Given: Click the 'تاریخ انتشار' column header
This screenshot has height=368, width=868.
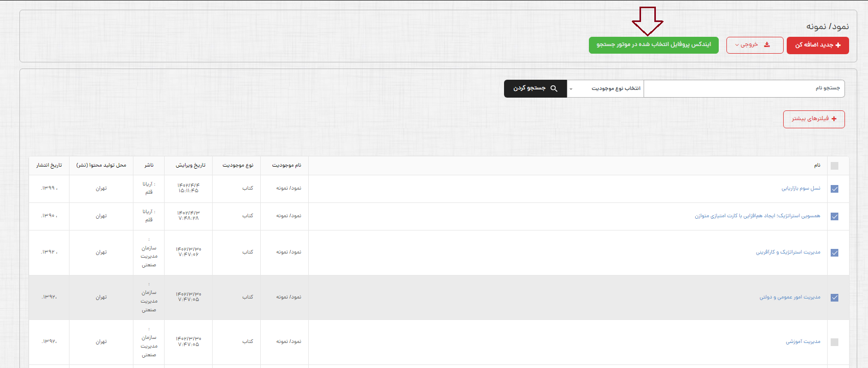Looking at the screenshot, I should coord(49,165).
